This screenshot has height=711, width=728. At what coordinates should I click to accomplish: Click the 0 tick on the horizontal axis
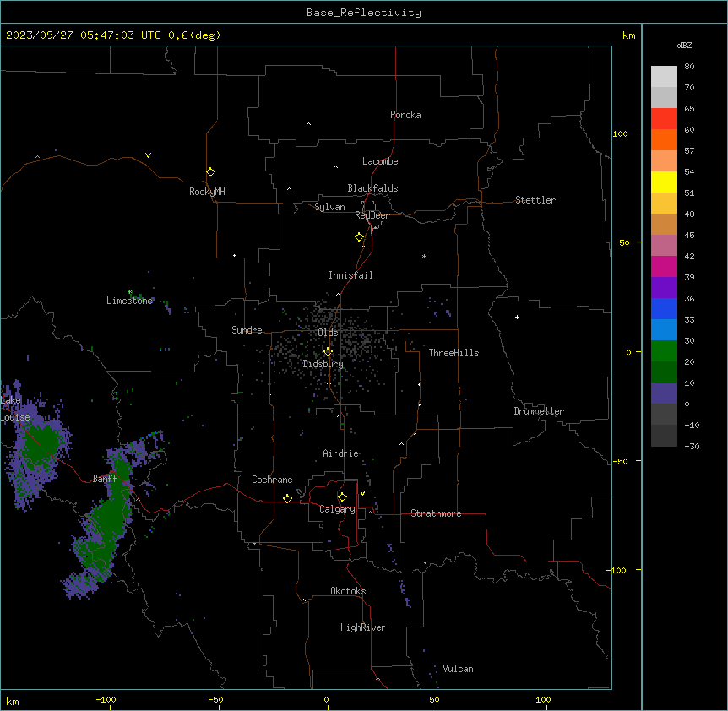pyautogui.click(x=326, y=700)
